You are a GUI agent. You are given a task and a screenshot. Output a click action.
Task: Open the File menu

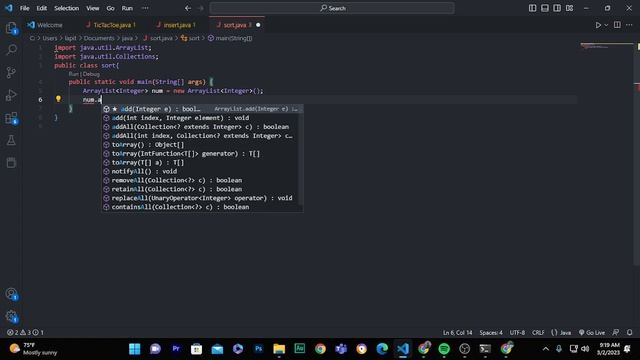coord(24,8)
